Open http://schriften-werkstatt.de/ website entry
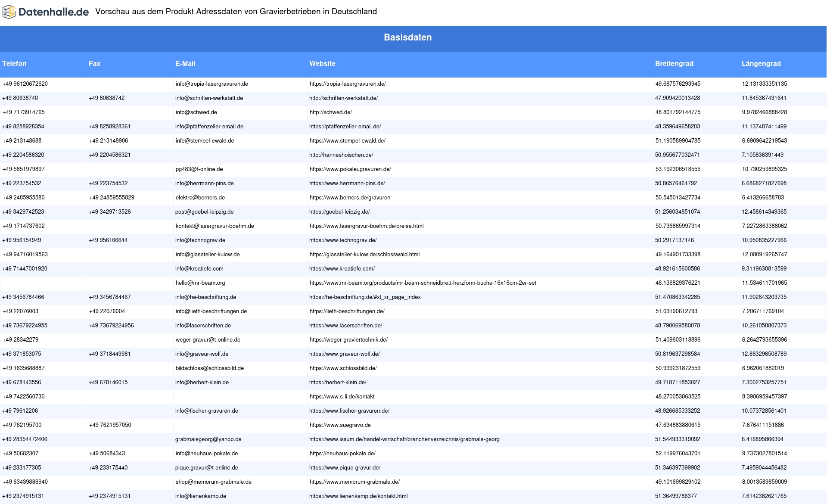 (343, 98)
